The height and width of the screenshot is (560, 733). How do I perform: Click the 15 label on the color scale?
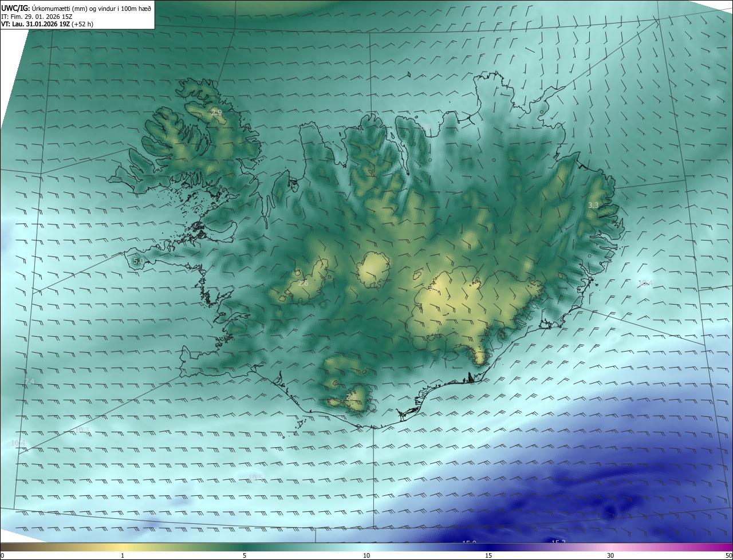488,555
